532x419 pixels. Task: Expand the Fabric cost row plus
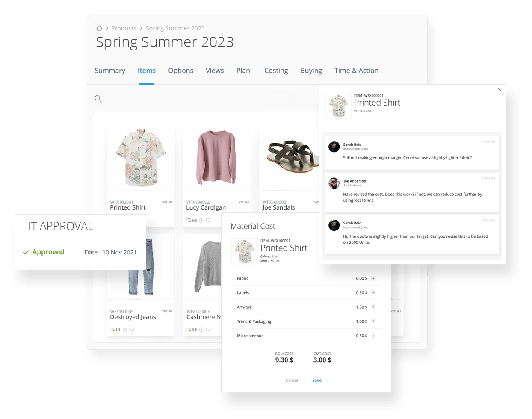[373, 278]
